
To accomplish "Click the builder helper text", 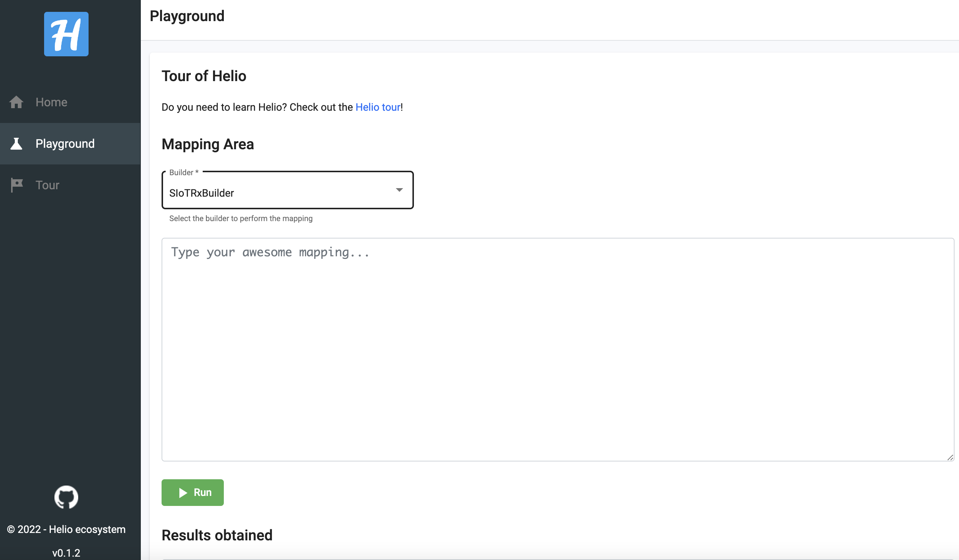I will tap(241, 219).
